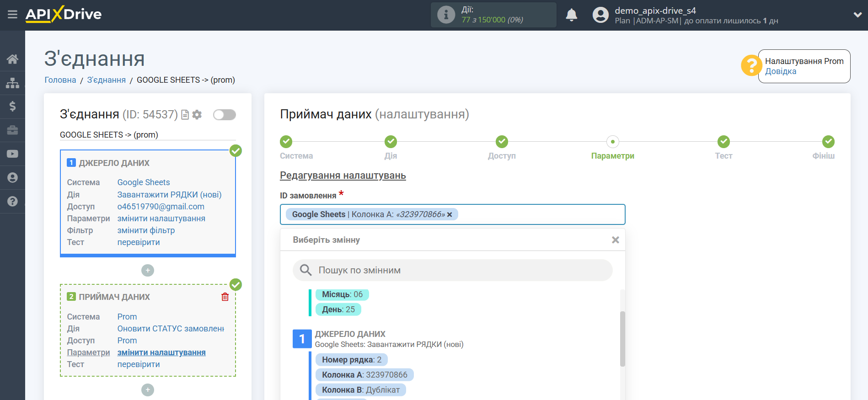Go to the Параметри step
Screen dimensions: 868x400
pos(613,142)
